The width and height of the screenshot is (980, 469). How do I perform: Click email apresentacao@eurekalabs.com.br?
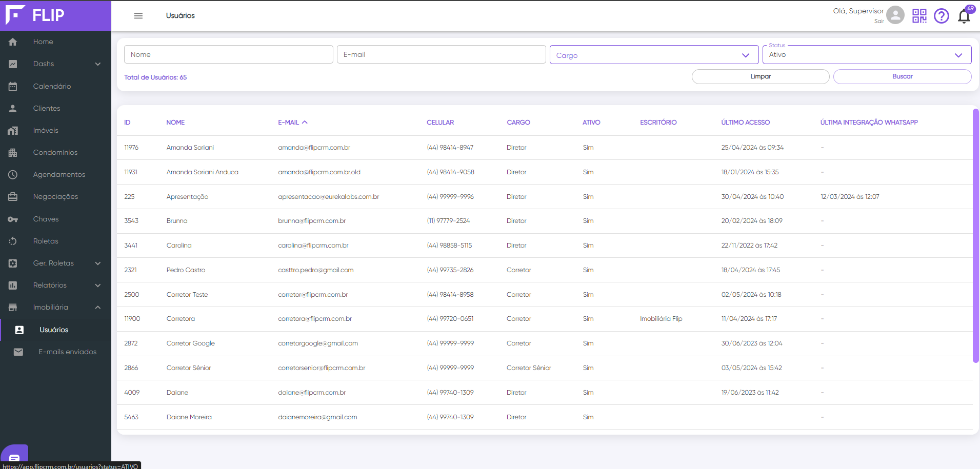(328, 197)
